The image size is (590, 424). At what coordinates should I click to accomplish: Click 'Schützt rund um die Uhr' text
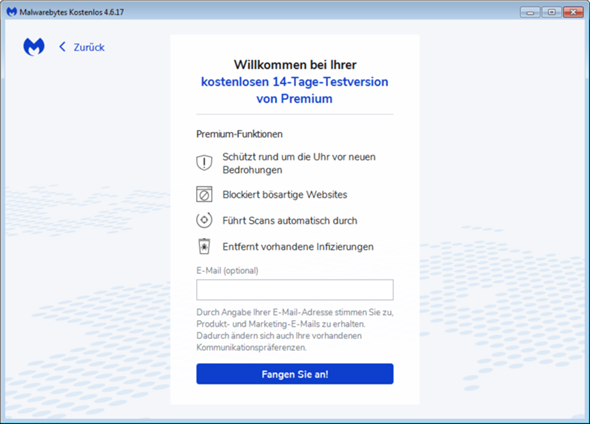276,157
